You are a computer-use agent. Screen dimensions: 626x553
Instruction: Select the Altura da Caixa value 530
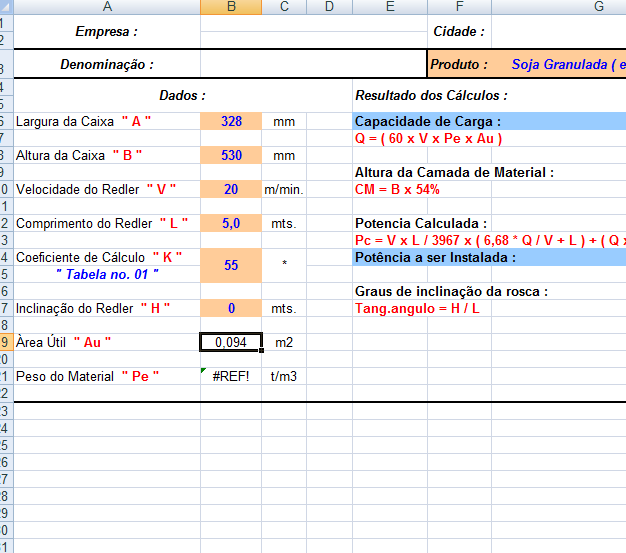tap(231, 155)
